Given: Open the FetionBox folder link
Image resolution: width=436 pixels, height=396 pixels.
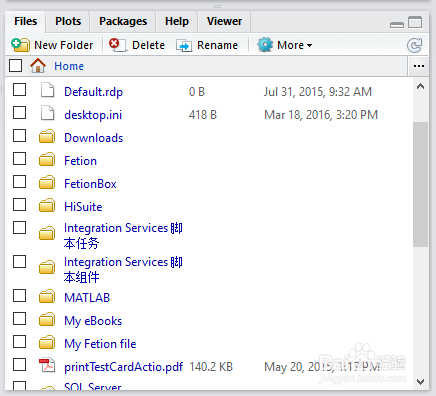Looking at the screenshot, I should [90, 184].
